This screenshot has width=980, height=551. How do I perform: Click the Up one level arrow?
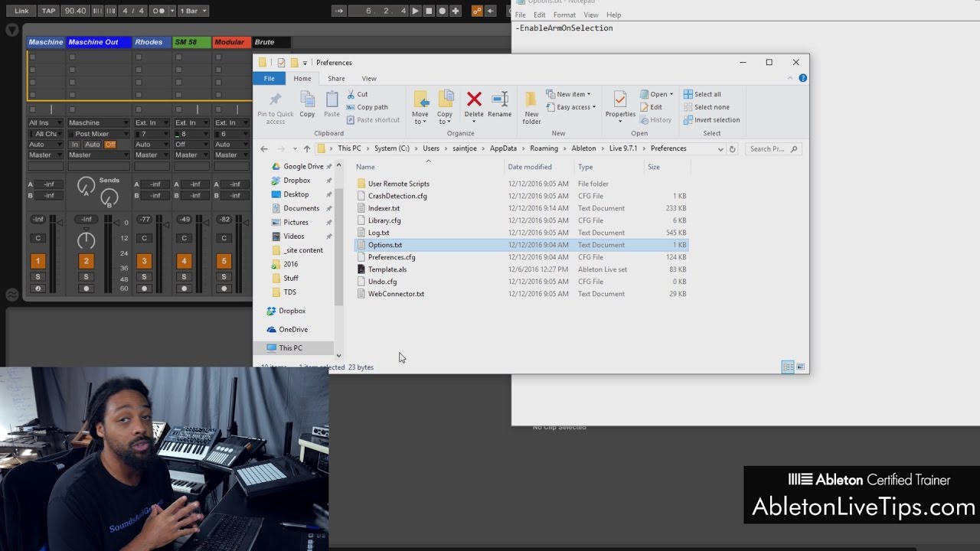point(307,148)
